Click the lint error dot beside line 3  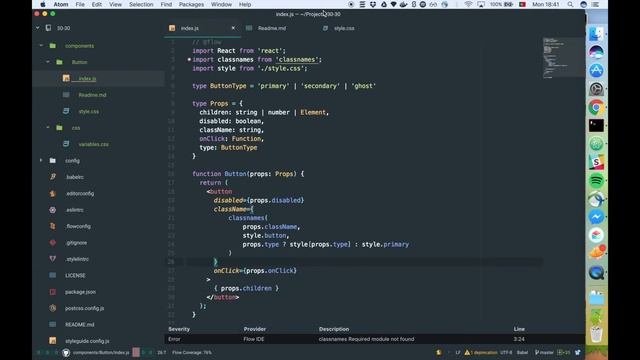189,60
